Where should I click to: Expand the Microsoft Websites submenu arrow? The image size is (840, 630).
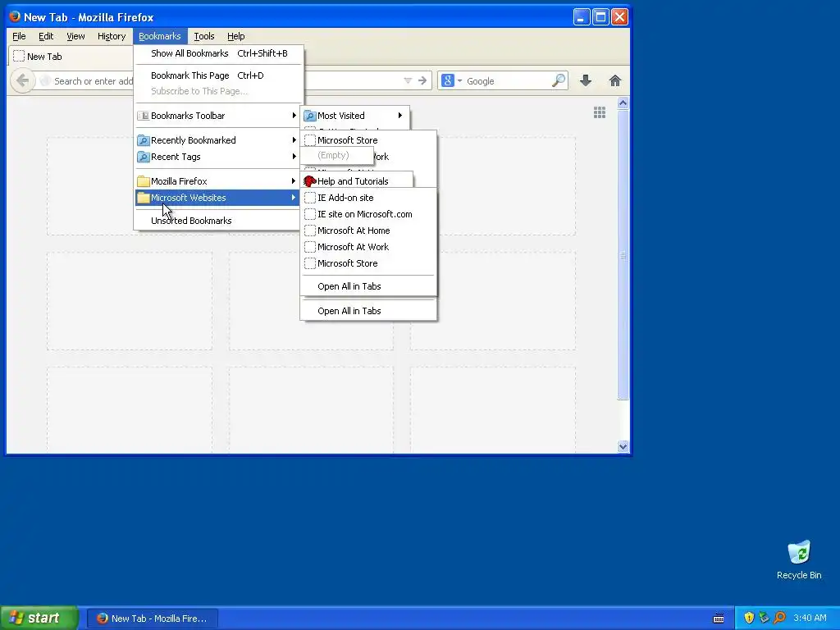(x=294, y=198)
